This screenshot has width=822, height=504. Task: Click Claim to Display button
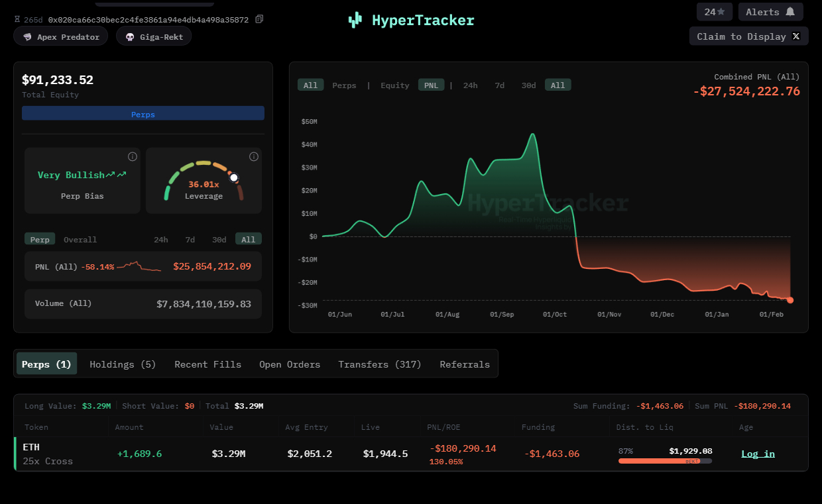tap(748, 36)
